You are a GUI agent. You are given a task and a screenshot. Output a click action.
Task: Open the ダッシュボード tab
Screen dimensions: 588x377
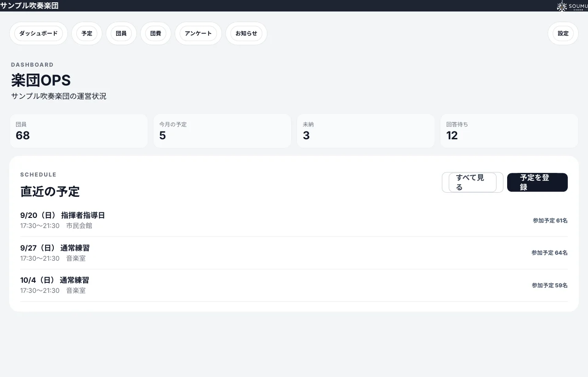39,34
